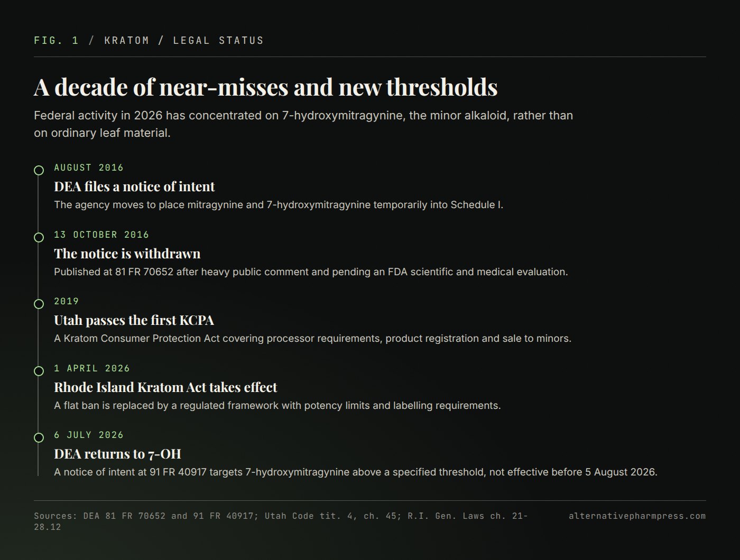Click the main title 'A decade of near-misses'
The image size is (740, 560).
(266, 87)
